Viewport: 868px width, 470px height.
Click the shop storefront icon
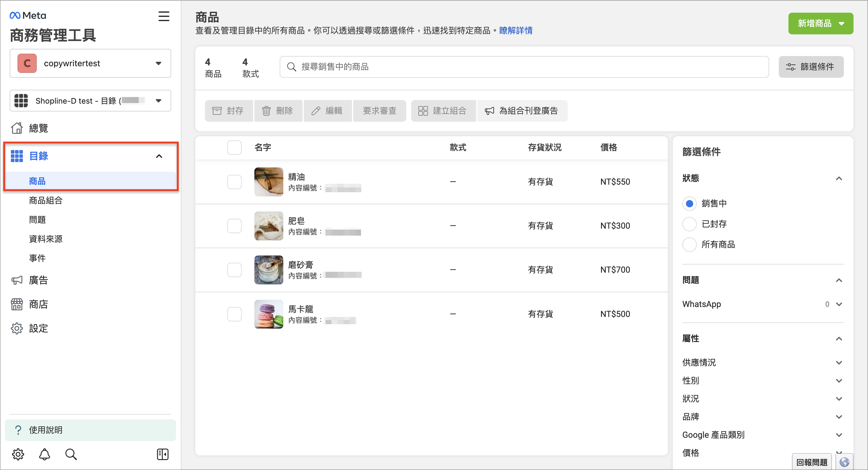17,304
